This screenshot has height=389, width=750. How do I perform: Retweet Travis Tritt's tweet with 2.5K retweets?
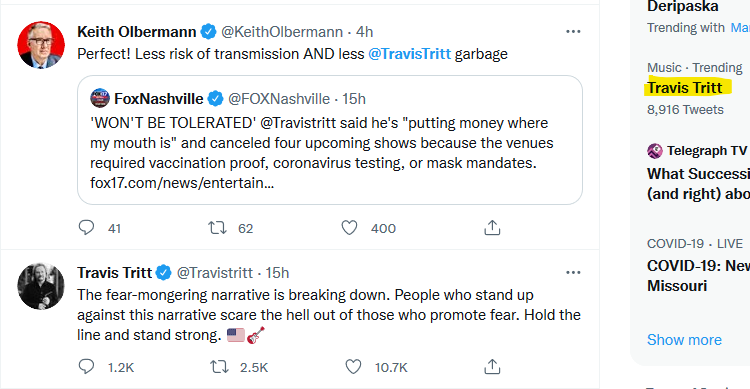coord(219,367)
